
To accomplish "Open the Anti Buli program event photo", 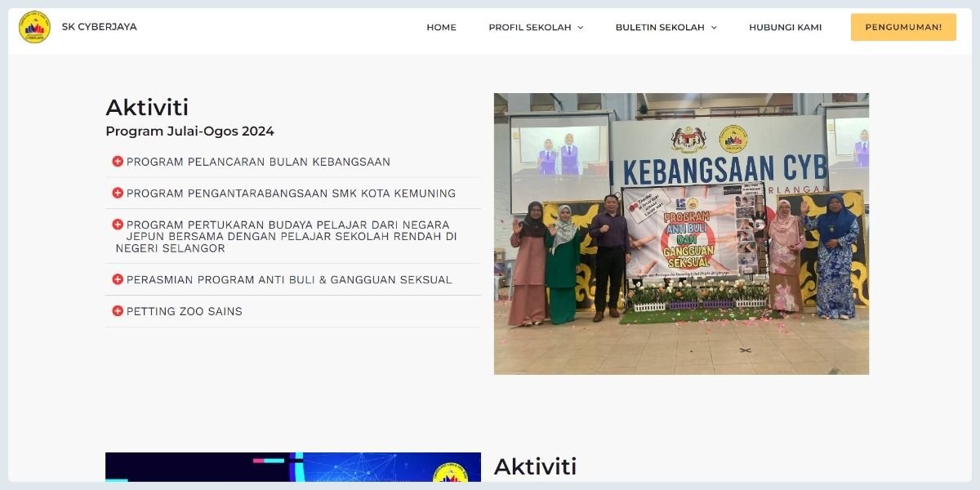I will tap(681, 234).
